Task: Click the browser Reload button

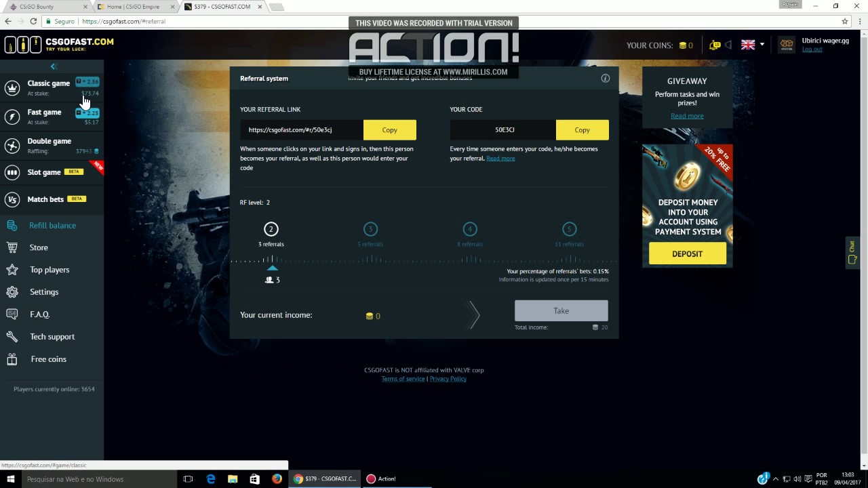Action: coord(33,22)
